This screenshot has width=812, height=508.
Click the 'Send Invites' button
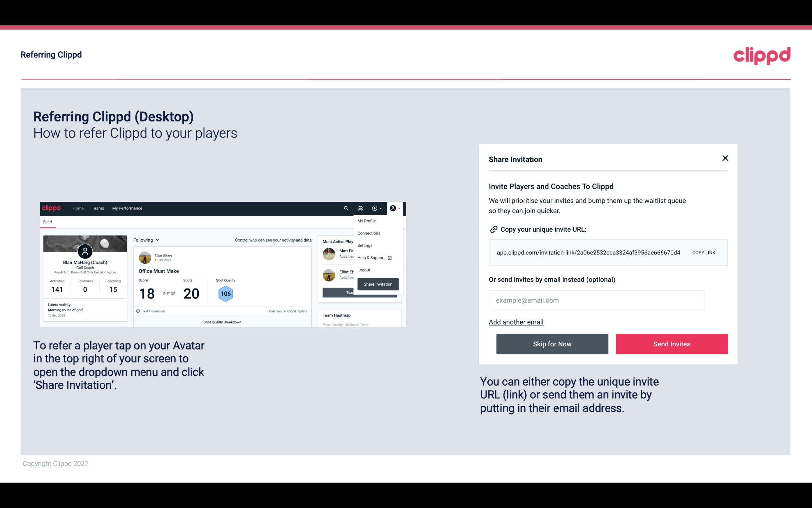(x=672, y=343)
